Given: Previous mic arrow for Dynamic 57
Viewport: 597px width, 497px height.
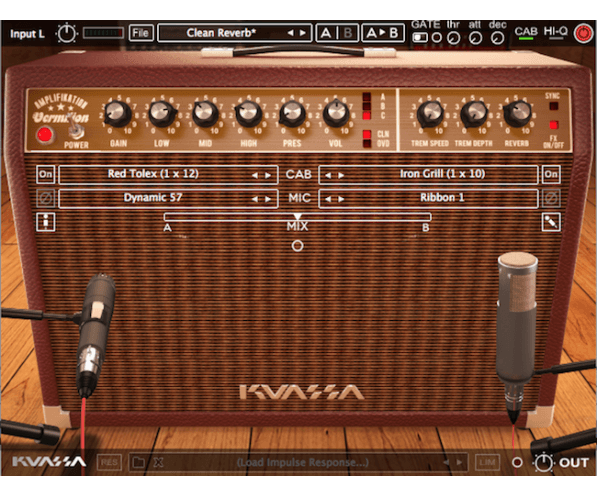Looking at the screenshot, I should click(255, 199).
